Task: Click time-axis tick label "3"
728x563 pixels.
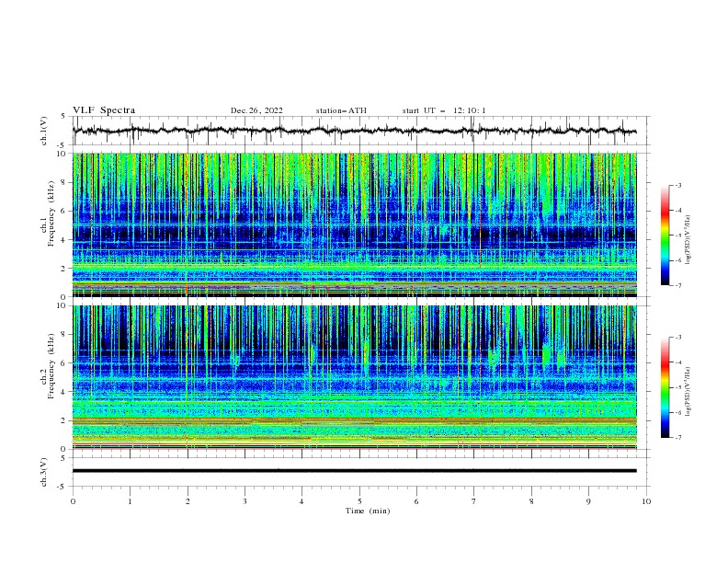Action: pos(245,501)
